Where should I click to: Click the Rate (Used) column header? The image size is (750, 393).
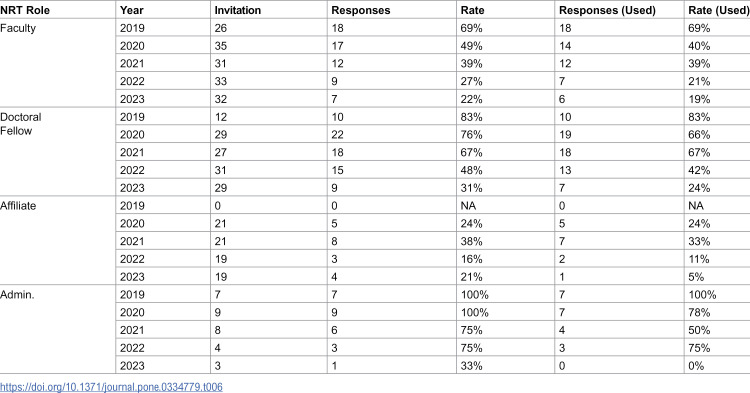click(717, 10)
